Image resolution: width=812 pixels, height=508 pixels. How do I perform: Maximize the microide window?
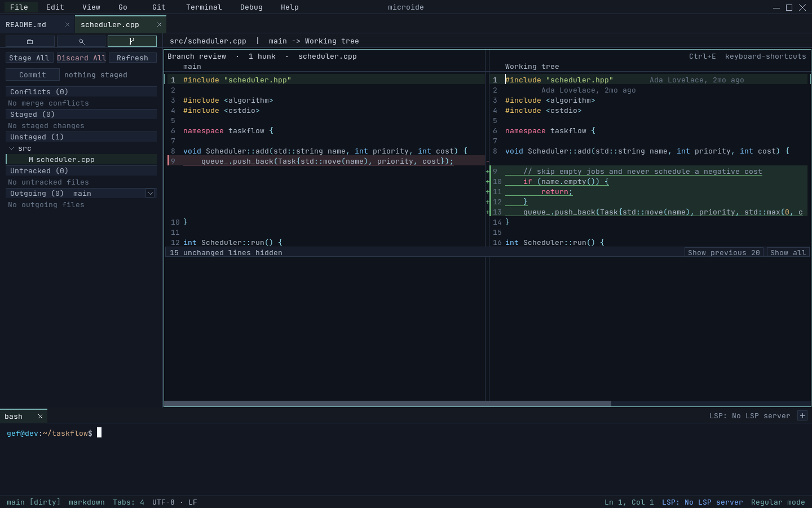(789, 7)
